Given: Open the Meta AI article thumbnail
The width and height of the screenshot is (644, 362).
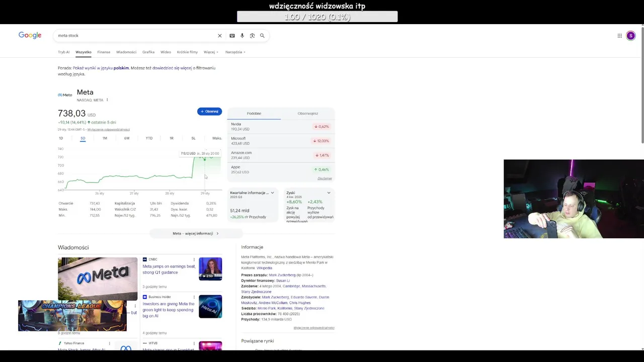Looking at the screenshot, I should pyautogui.click(x=210, y=307).
